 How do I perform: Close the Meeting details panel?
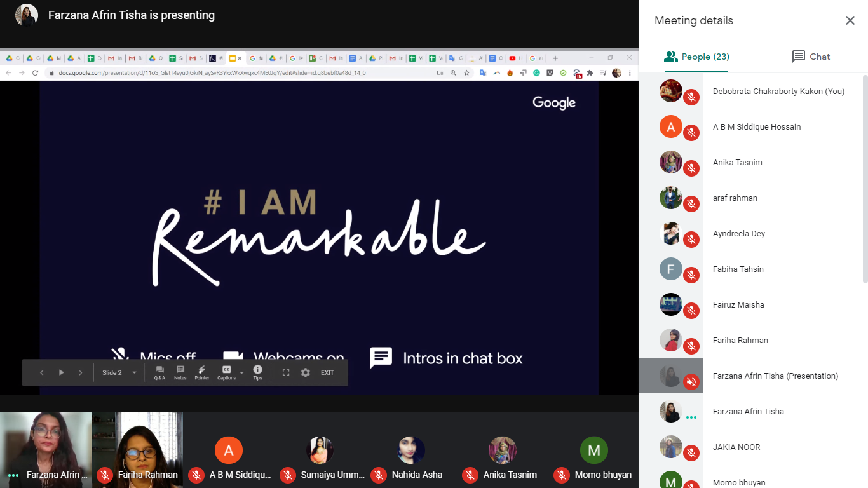(850, 20)
